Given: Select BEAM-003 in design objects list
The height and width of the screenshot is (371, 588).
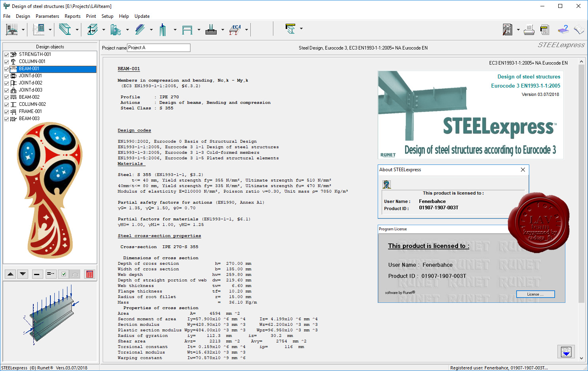Looking at the screenshot, I should coord(29,119).
